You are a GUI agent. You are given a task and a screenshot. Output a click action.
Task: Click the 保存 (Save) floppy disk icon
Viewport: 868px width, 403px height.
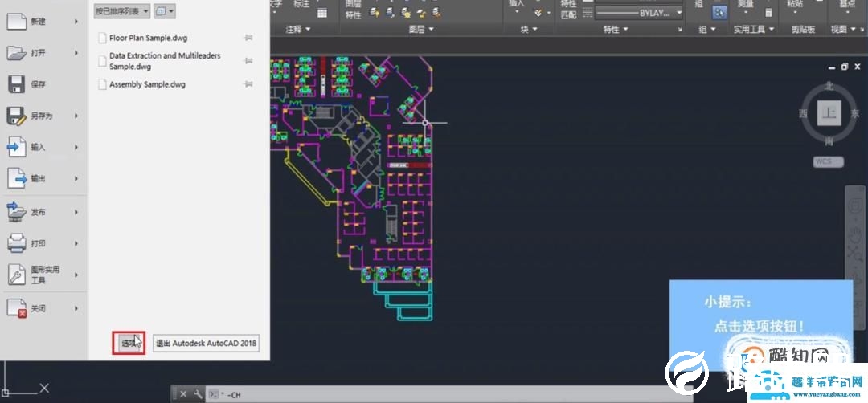coord(18,84)
